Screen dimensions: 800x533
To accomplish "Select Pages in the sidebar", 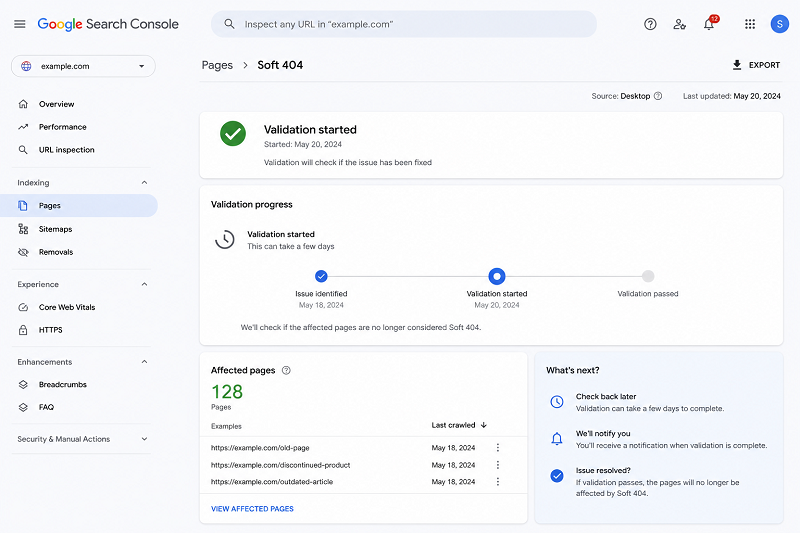I will 79,206.
